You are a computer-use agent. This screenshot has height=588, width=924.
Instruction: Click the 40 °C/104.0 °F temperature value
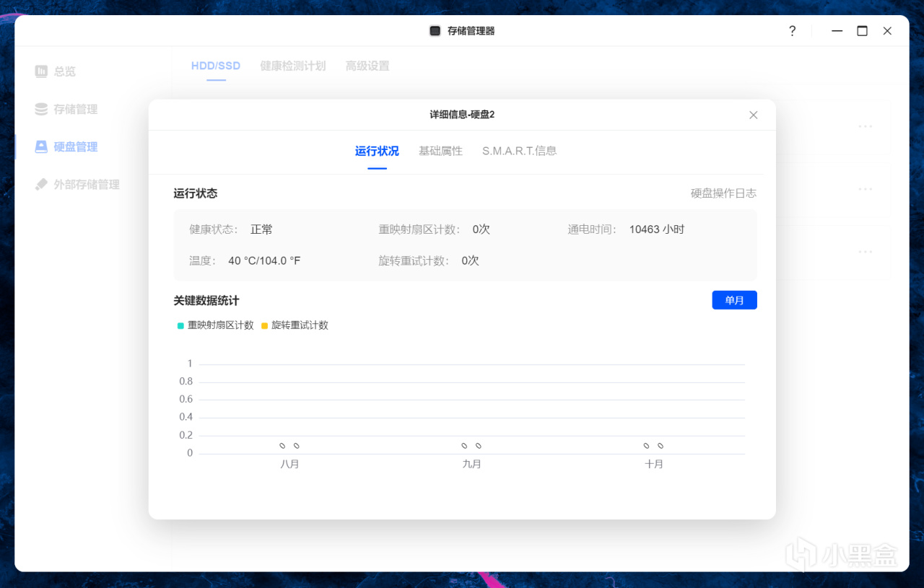tap(264, 260)
